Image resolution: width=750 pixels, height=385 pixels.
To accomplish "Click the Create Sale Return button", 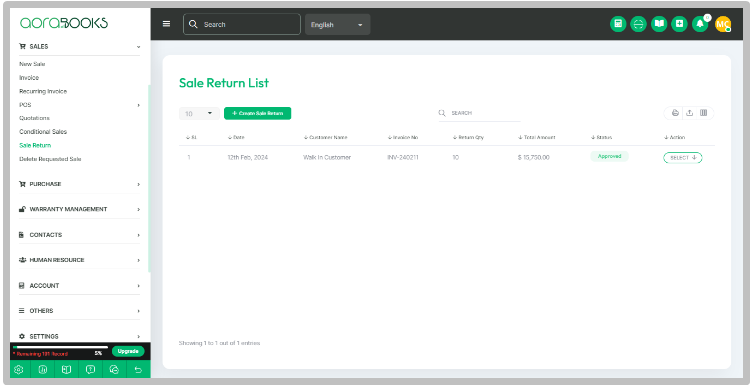I will point(257,113).
